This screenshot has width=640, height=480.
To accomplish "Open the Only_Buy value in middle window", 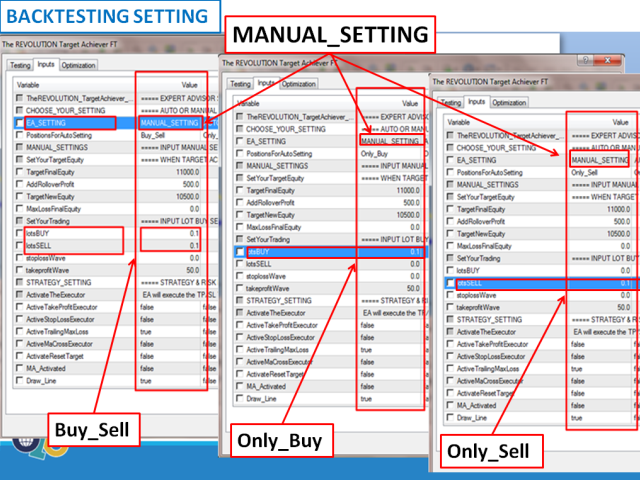I will click(391, 153).
